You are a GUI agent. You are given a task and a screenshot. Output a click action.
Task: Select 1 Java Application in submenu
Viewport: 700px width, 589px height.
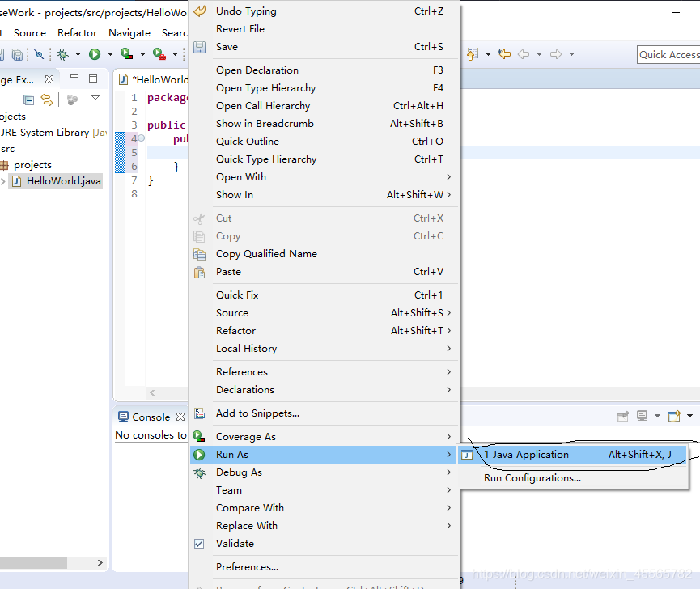(571, 455)
